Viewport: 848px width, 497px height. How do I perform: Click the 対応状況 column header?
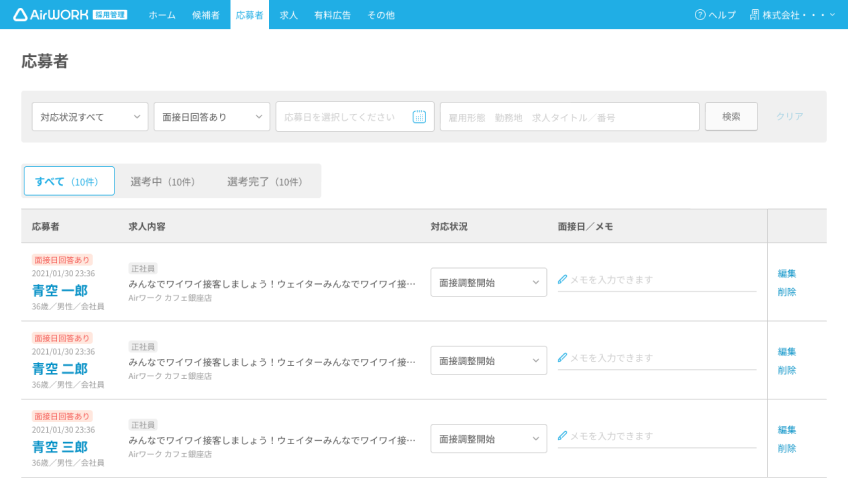point(449,227)
